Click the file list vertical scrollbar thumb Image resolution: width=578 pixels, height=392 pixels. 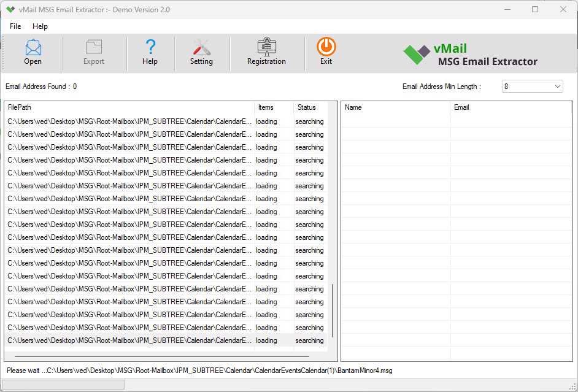coord(333,310)
